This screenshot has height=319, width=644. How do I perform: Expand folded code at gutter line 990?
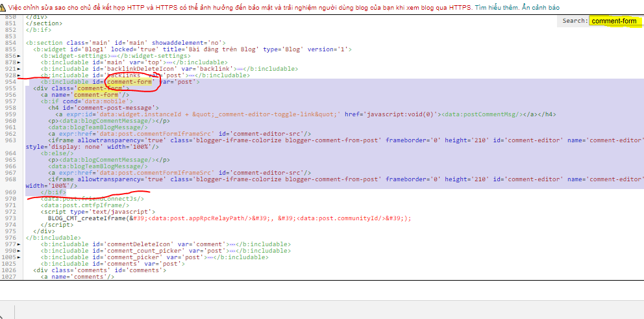pos(19,251)
